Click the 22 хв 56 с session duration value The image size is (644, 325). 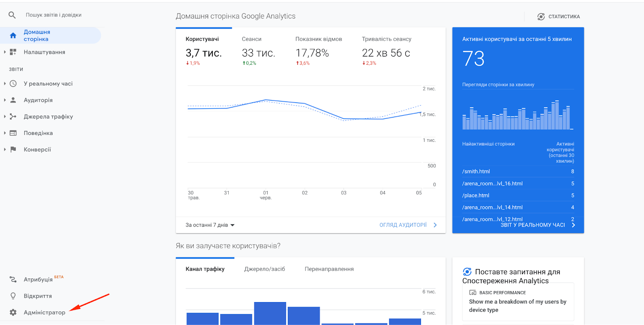click(386, 53)
